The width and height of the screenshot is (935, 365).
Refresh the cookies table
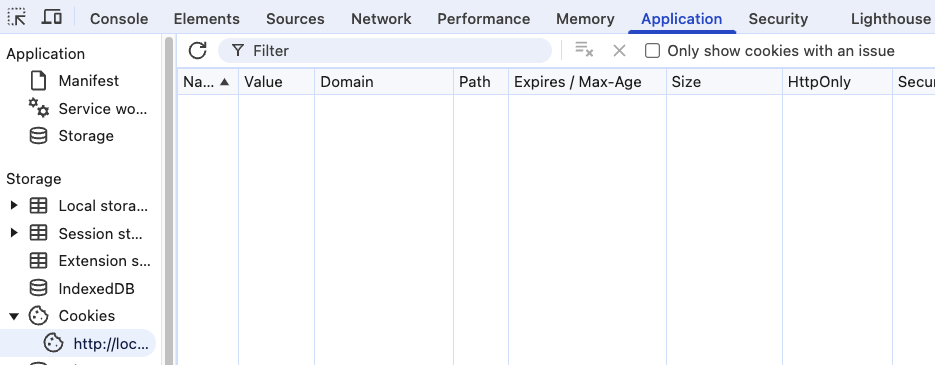(197, 51)
